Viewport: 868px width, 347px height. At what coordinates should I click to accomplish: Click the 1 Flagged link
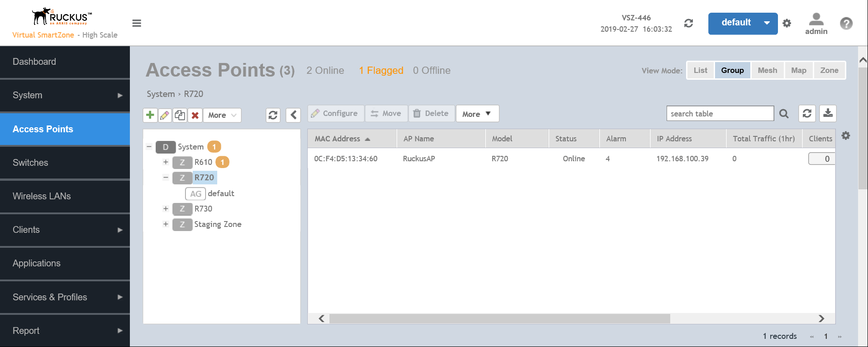tap(381, 71)
